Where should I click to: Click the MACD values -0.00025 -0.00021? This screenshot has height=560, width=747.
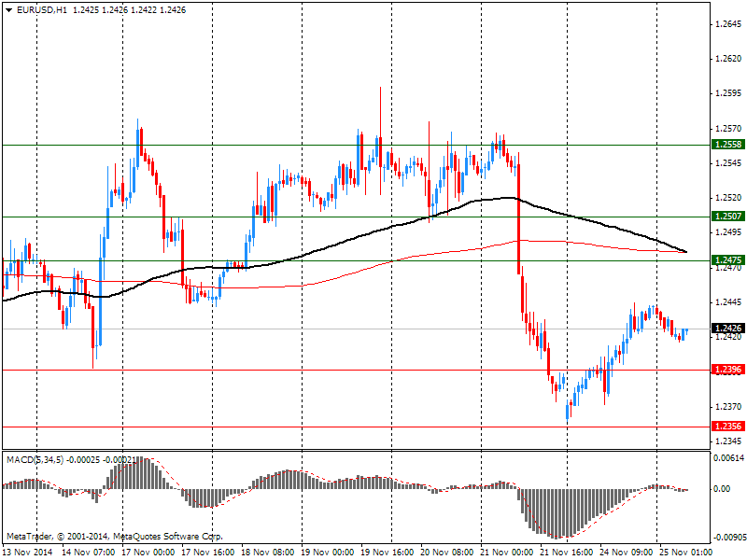tap(102, 460)
